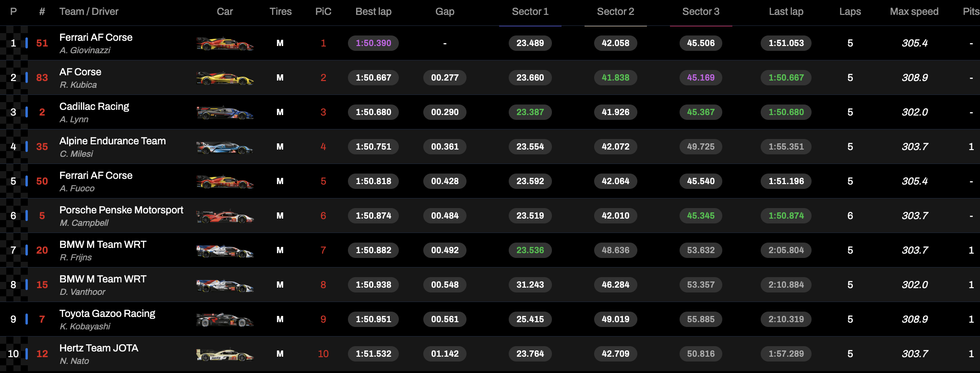Click the yellow #83 AF Corse car image
The image size is (980, 373).
225,78
